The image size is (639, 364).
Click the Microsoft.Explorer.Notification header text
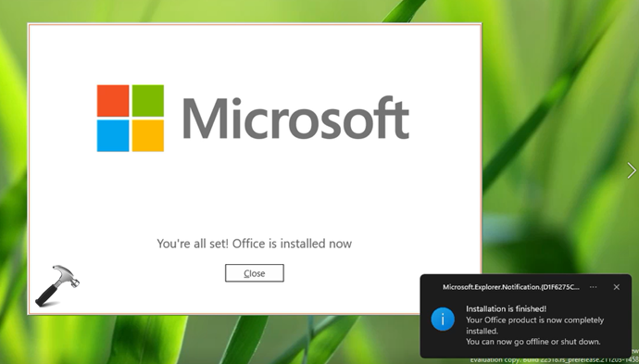pyautogui.click(x=511, y=287)
